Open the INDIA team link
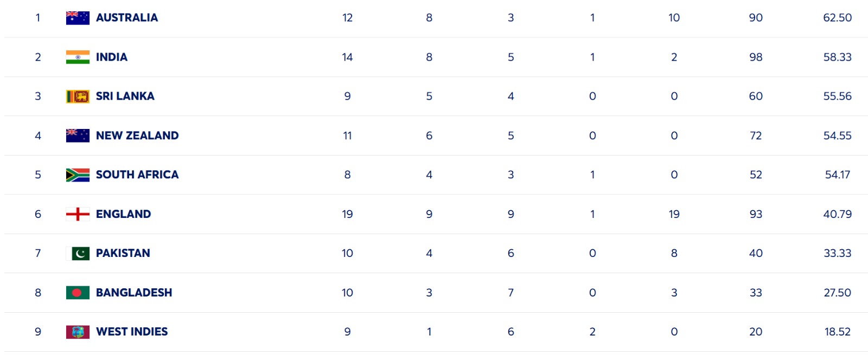 click(x=112, y=57)
